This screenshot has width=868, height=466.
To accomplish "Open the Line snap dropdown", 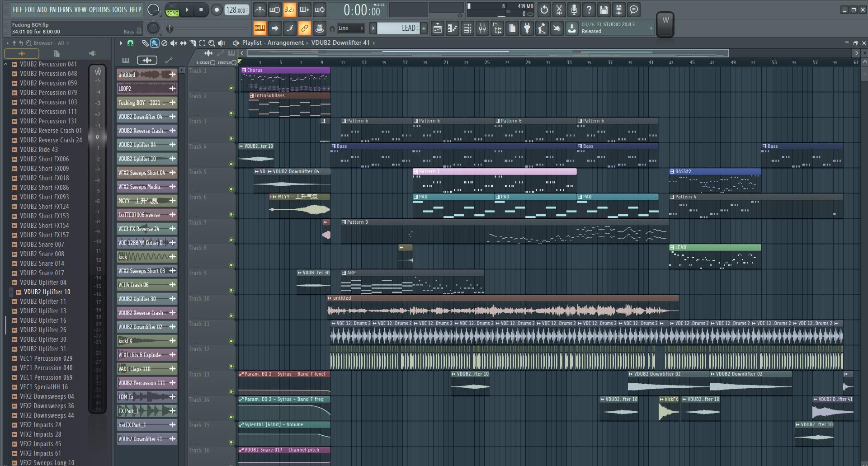I will pos(351,28).
